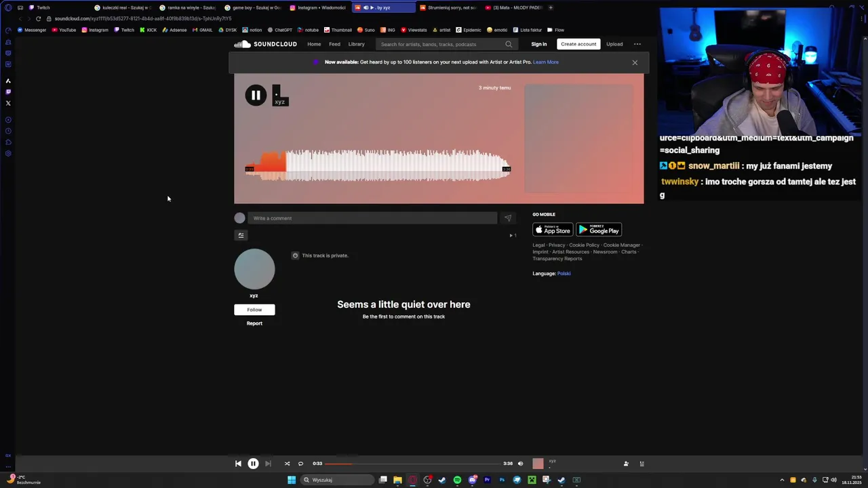The height and width of the screenshot is (488, 868).
Task: Open Photoshop from the taskbar
Action: pos(502,480)
